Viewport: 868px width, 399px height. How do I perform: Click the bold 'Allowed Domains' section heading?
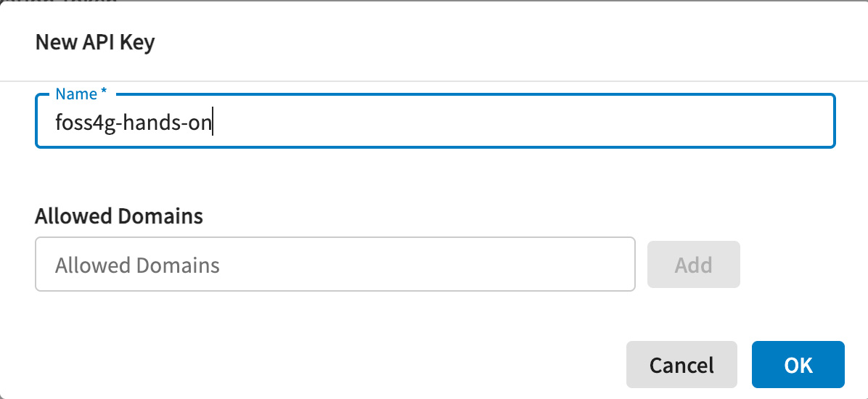(119, 216)
